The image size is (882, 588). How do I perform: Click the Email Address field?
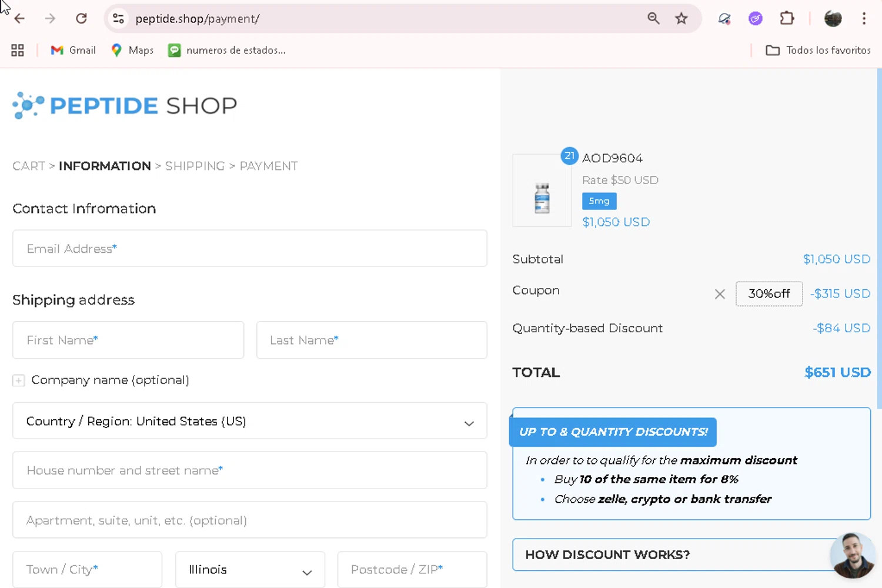click(x=250, y=249)
